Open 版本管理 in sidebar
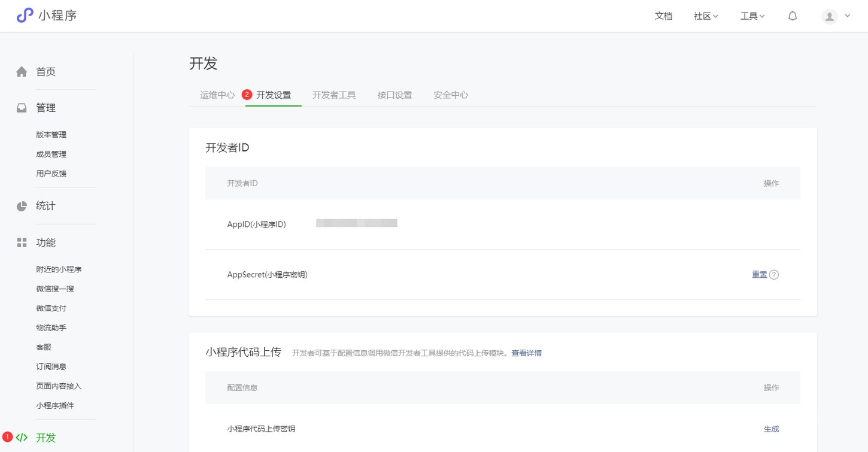Viewport: 868px width, 452px height. (51, 135)
